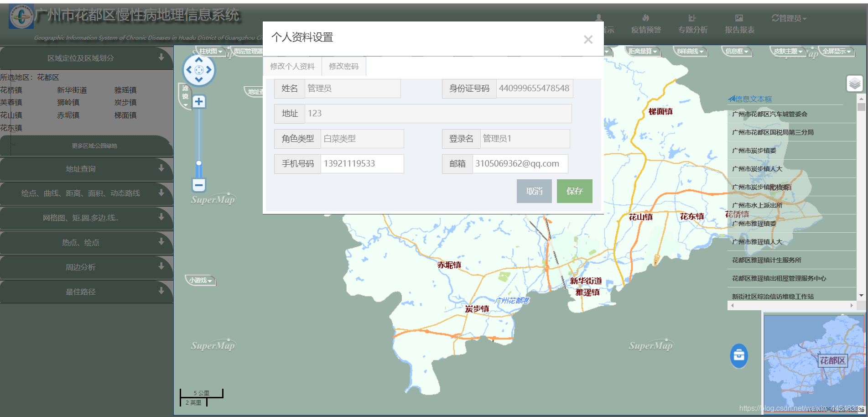This screenshot has height=417, width=868.
Task: Open the 管理员 user dropdown menu
Action: (x=789, y=18)
